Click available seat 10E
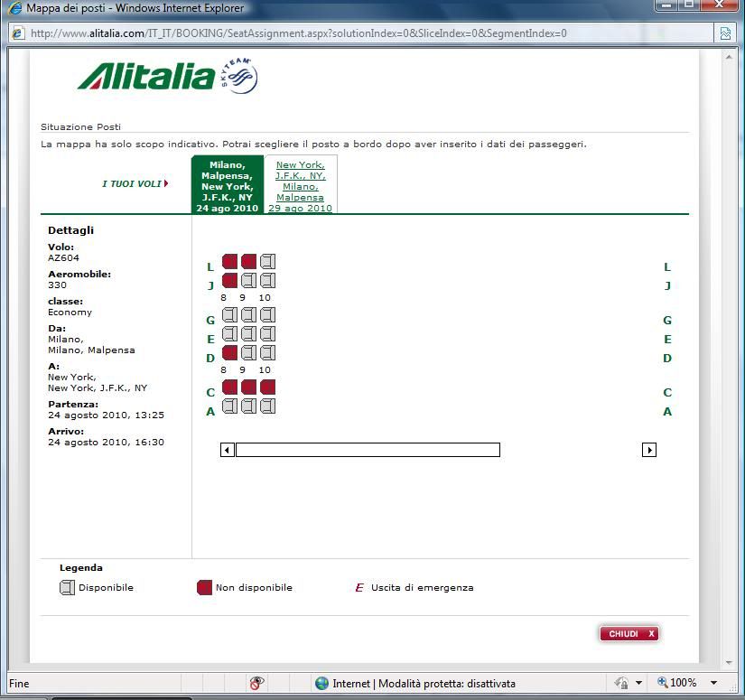Image resolution: width=745 pixels, height=700 pixels. point(268,333)
